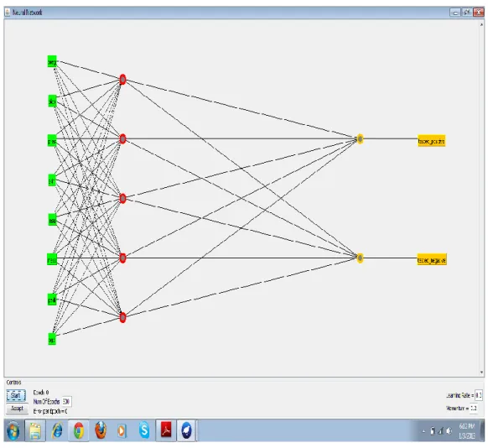The height and width of the screenshot is (448, 488).
Task: Select the green 'plas' input node
Action: pos(52,101)
